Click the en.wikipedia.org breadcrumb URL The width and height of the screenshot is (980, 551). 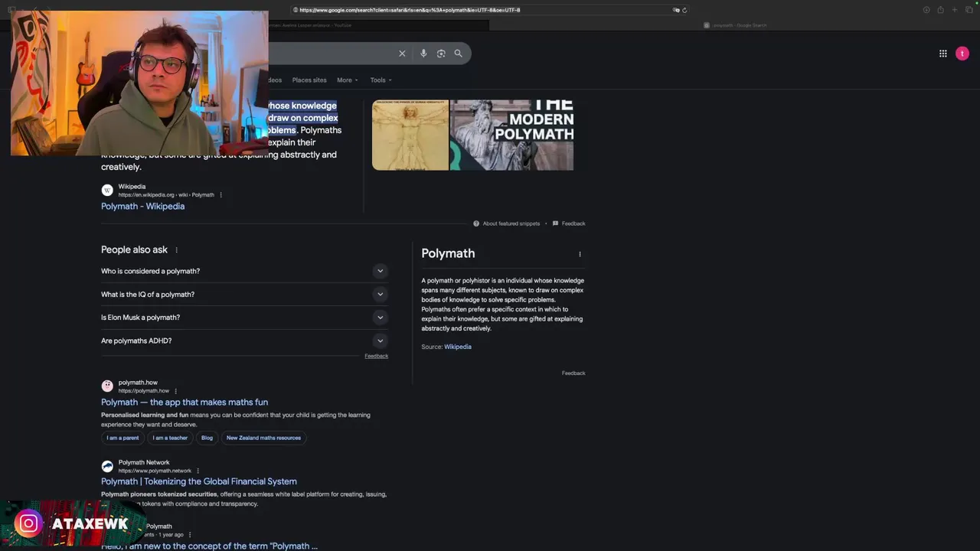pos(166,195)
